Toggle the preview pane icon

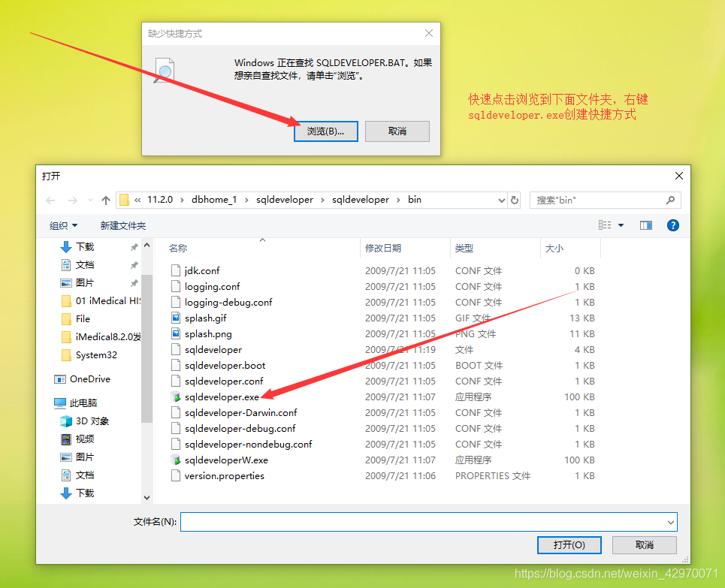tap(646, 225)
